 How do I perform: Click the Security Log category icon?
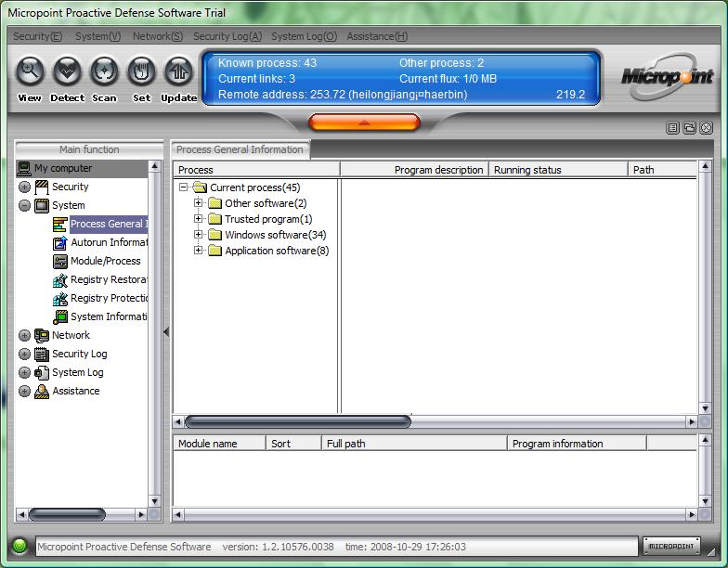[42, 355]
